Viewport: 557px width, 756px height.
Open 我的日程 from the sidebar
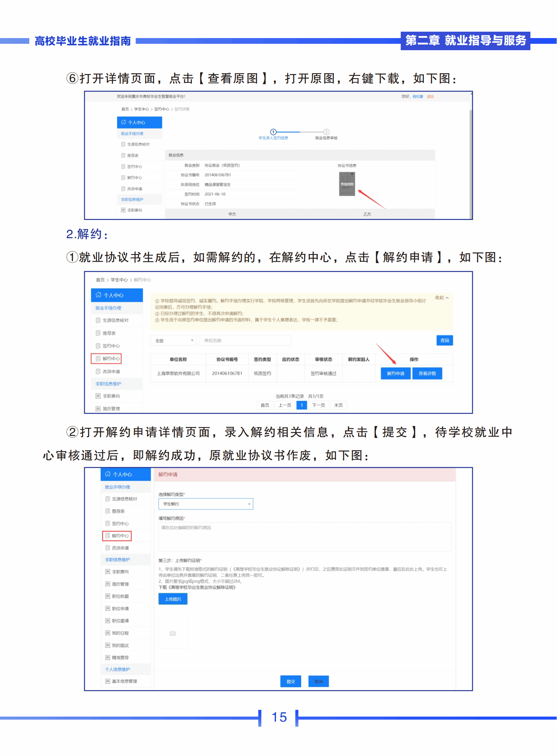[120, 633]
